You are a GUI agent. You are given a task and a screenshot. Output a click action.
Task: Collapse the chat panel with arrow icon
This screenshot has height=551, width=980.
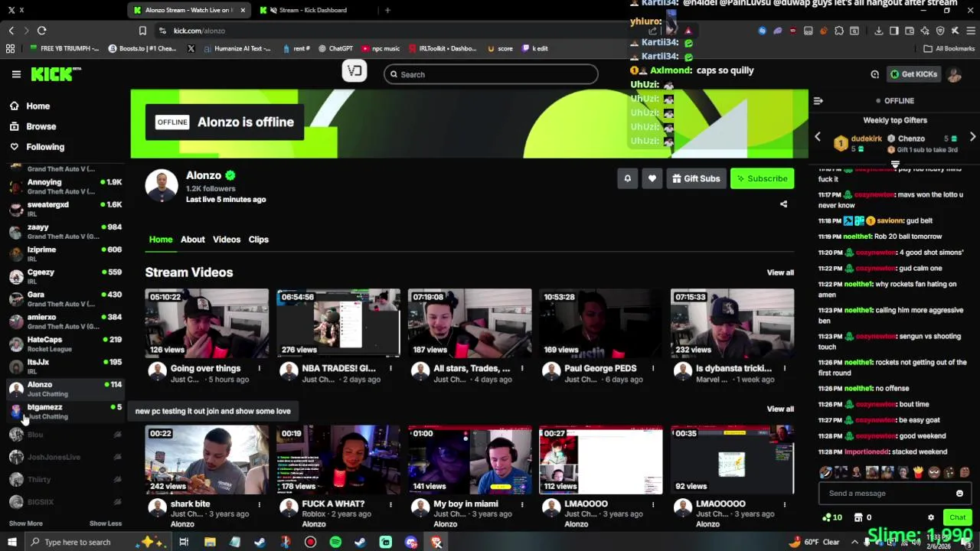click(818, 101)
